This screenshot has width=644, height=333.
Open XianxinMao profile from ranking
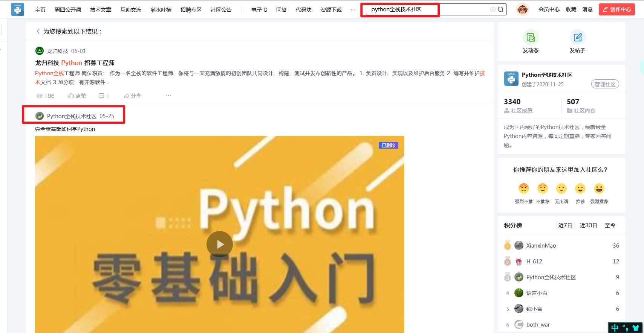tap(541, 246)
